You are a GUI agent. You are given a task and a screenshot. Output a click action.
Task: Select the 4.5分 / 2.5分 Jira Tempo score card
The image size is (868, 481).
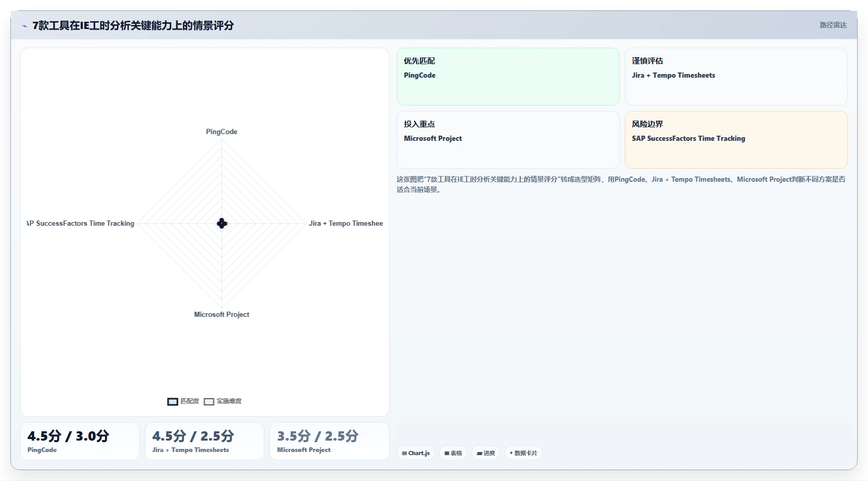(204, 441)
